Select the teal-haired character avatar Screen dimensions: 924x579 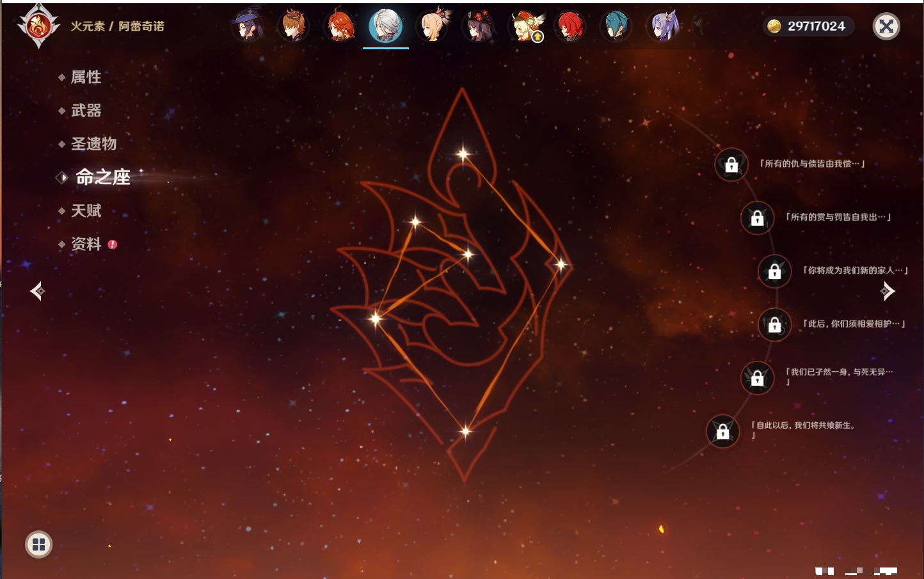[616, 26]
